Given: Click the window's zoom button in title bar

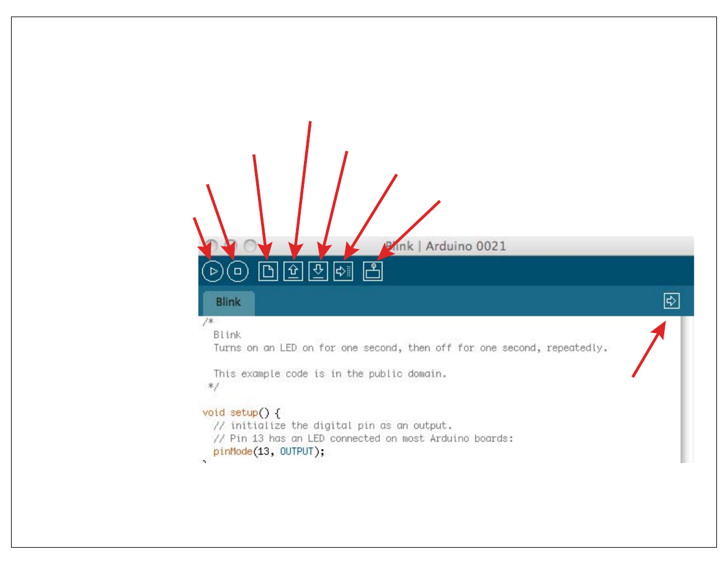Looking at the screenshot, I should tap(250, 246).
